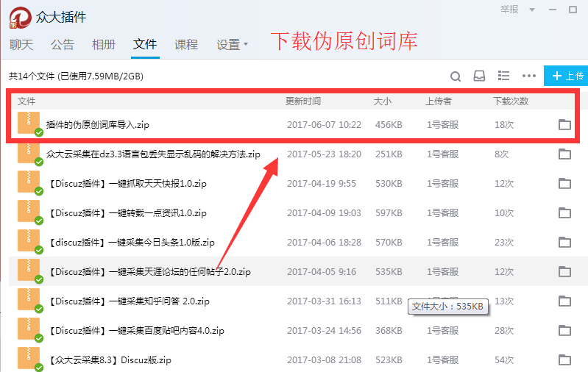Click zip icon of 插件的伪原创词库导入.zip

pos(29,124)
